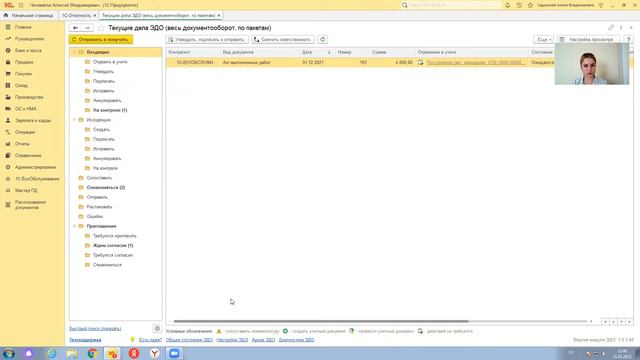Open the Есть идея? link
The width and height of the screenshot is (640, 360).
150,340
